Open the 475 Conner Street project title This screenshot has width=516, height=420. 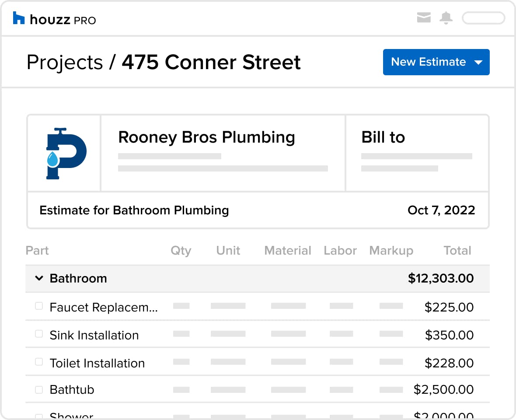click(212, 62)
